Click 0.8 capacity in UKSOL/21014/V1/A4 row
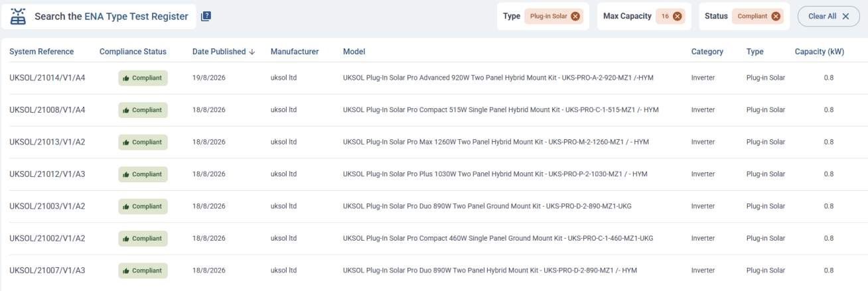Viewport: 868px width, 291px height. pyautogui.click(x=828, y=78)
